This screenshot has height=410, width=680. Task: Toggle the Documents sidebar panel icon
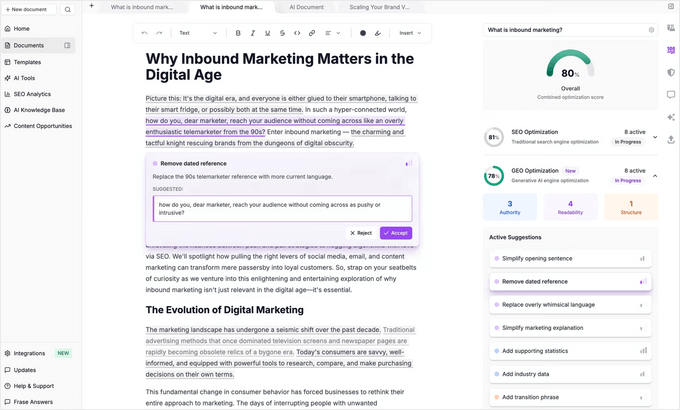(68, 45)
